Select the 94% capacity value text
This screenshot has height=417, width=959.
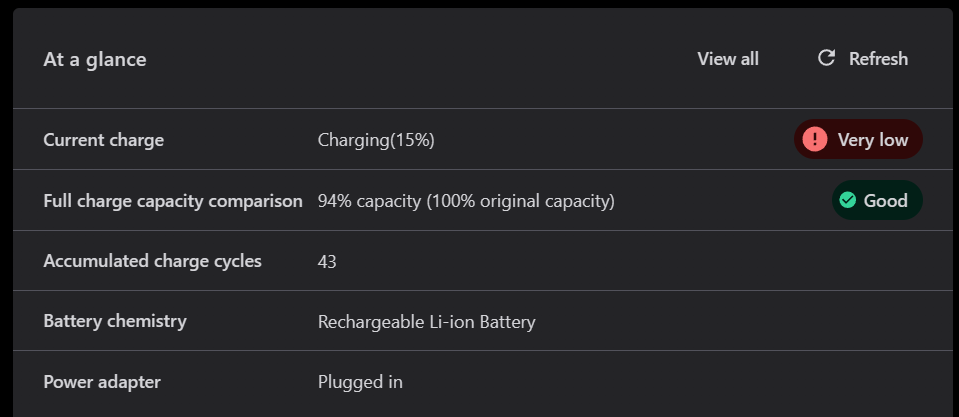tap(466, 201)
